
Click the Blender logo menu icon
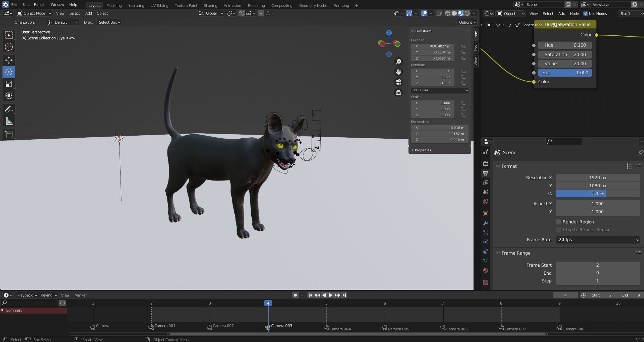point(5,5)
